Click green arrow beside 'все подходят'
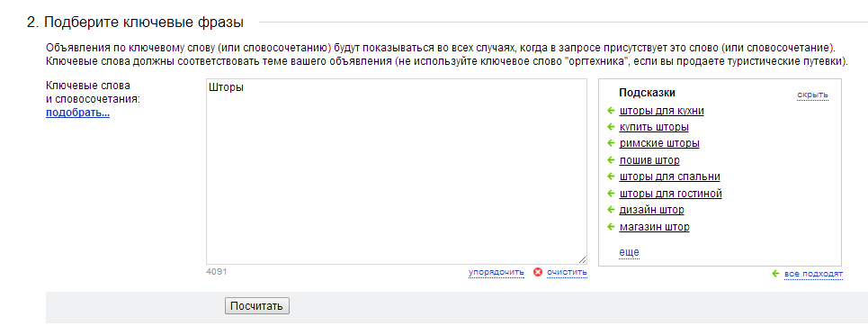This screenshot has width=868, height=335. pyautogui.click(x=775, y=274)
